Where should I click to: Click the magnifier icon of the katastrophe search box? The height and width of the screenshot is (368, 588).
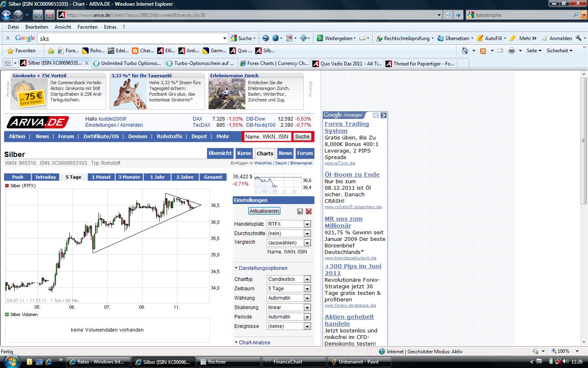[576, 15]
